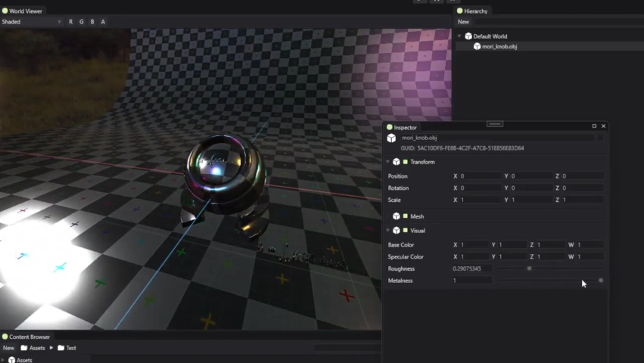Click the Assets folder icon in breadcrumb
Screen dimensions: 644x363
point(23,348)
